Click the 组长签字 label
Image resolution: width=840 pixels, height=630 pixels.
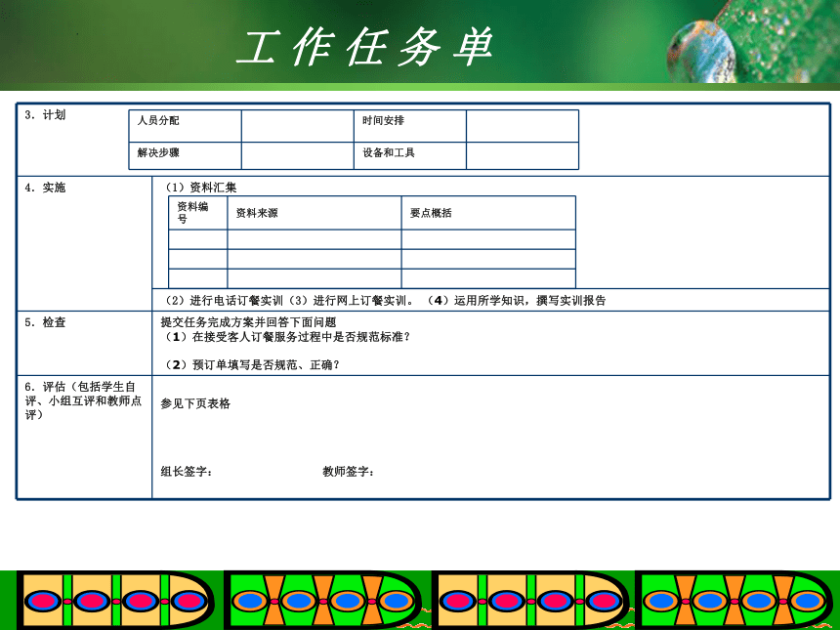click(187, 472)
